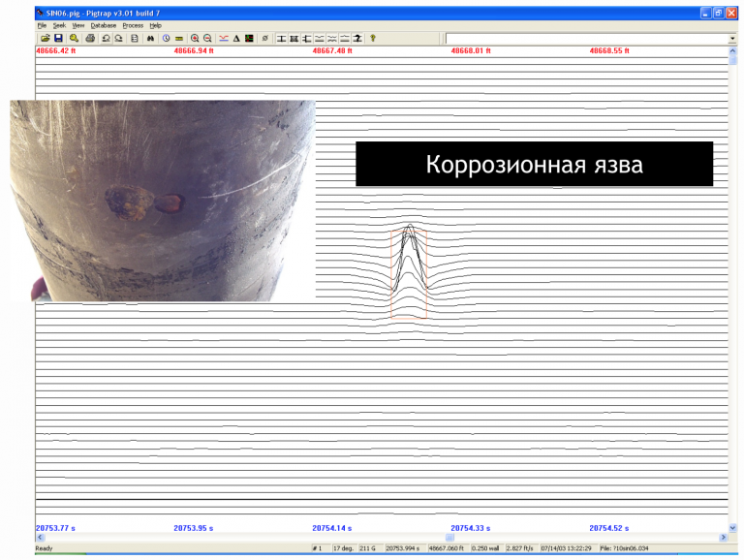
Task: Click the sideways tee marker icon
Action: tap(307, 39)
